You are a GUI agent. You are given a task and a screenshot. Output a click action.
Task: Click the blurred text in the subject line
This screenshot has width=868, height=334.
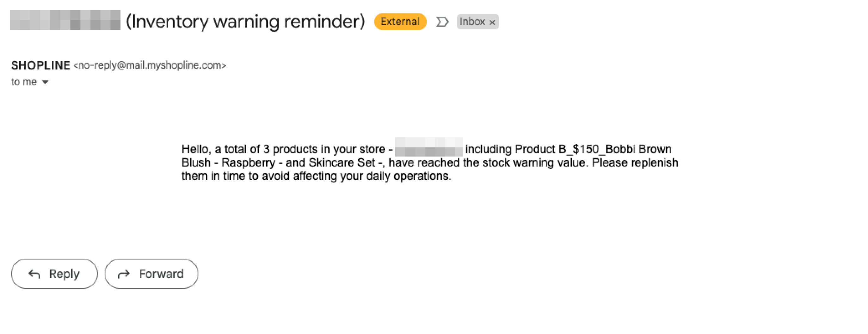coord(65,20)
